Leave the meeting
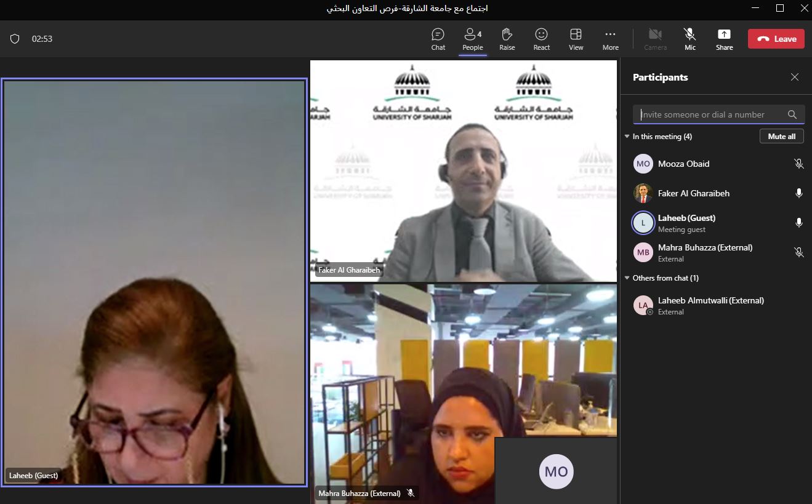This screenshot has width=812, height=504. point(776,39)
